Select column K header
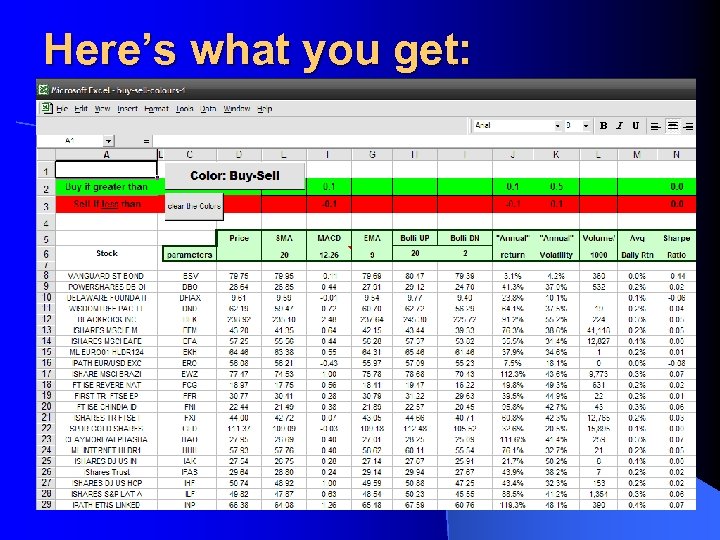 (556, 155)
